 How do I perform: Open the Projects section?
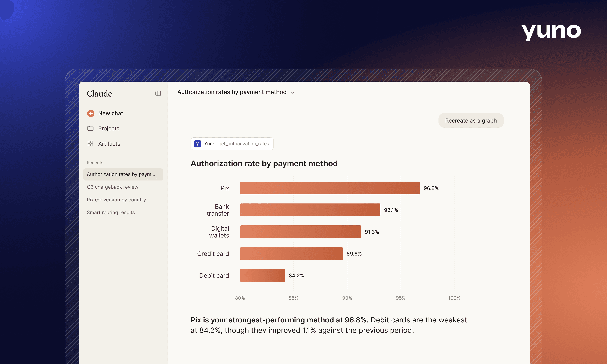pos(103,128)
